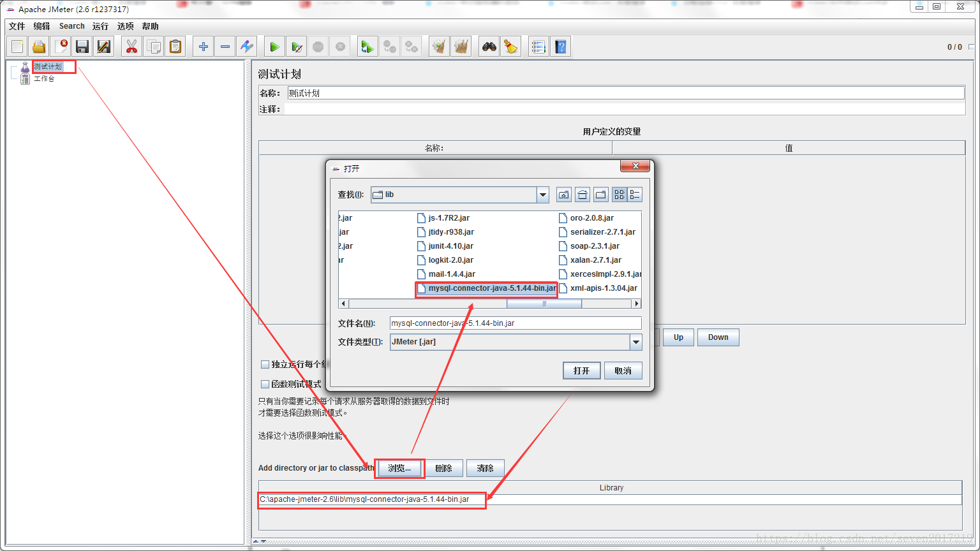Select the 测试计划 tree node
This screenshot has height=551, width=980.
pyautogui.click(x=48, y=66)
